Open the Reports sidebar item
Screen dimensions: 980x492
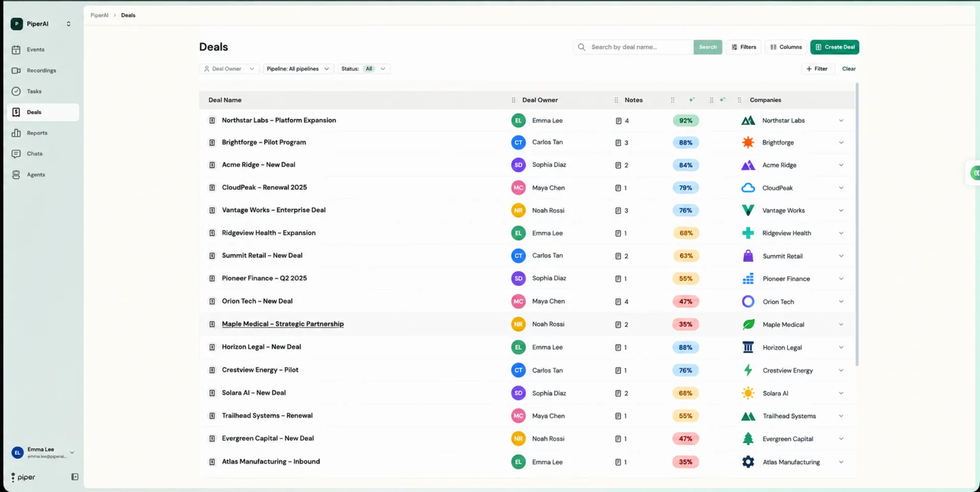pos(43,133)
